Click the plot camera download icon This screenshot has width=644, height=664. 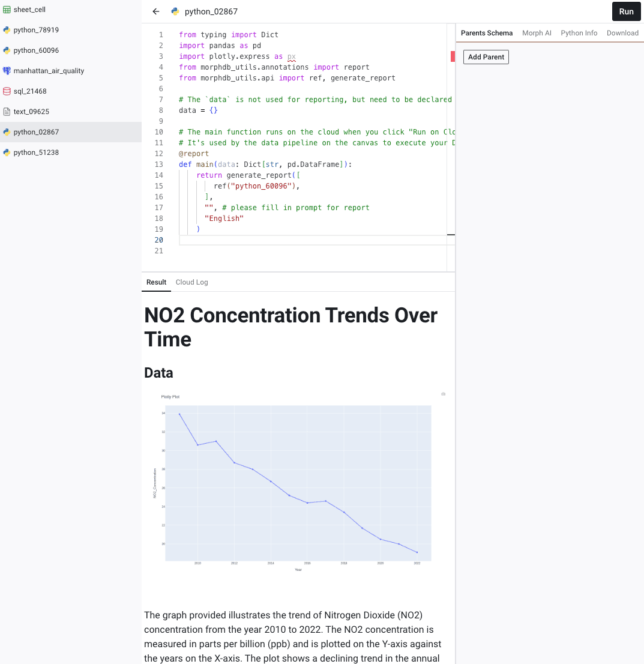[x=444, y=394]
